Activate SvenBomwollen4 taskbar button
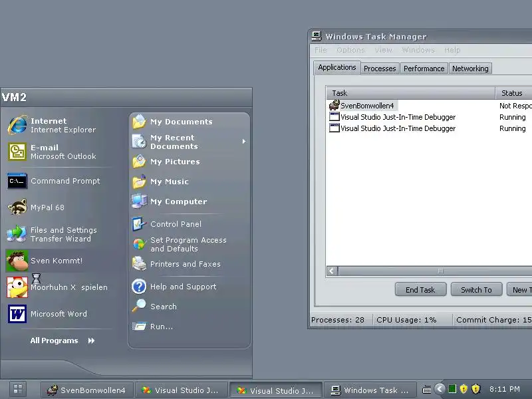 tap(87, 390)
